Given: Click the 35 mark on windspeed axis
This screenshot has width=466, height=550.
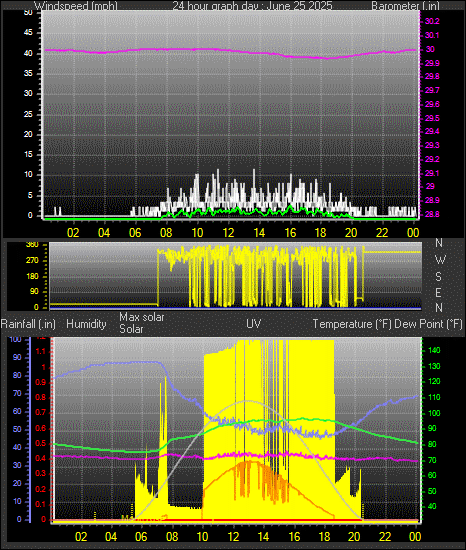Looking at the screenshot, I should click(x=28, y=73).
